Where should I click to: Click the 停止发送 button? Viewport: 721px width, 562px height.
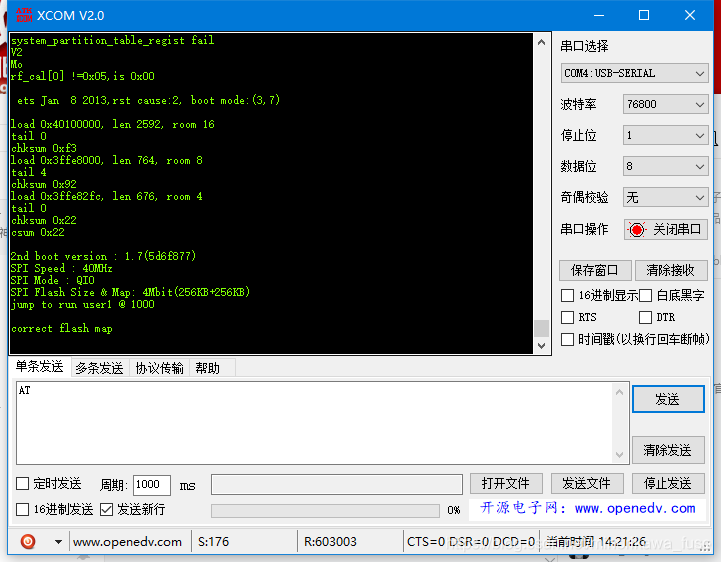[x=668, y=483]
